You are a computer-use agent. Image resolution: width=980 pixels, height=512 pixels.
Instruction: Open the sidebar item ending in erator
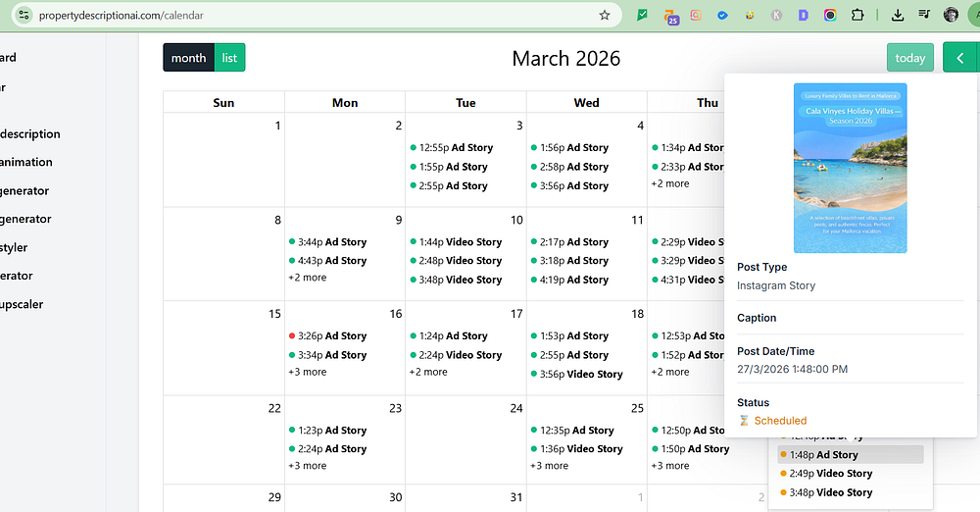click(17, 276)
